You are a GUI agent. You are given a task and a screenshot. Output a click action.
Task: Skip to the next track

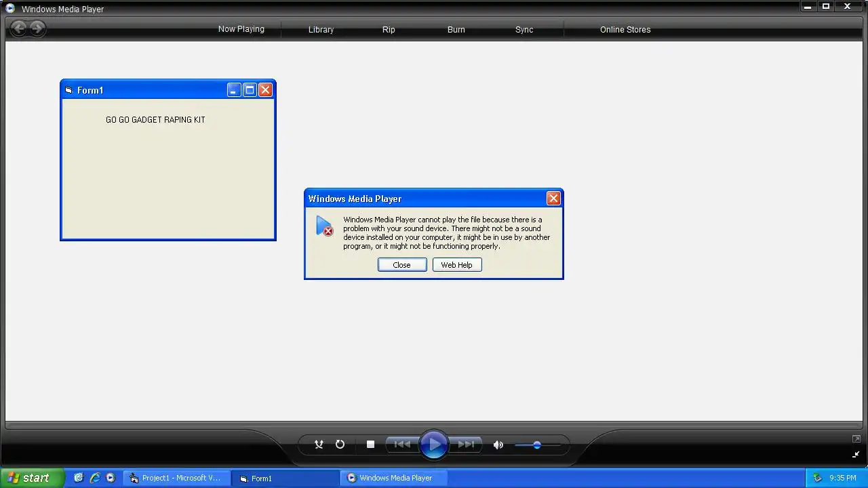click(466, 445)
